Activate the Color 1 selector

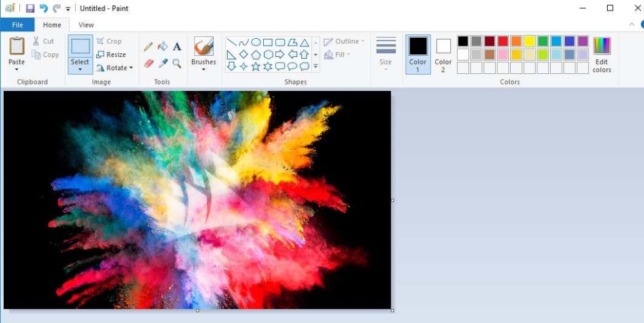(x=418, y=54)
